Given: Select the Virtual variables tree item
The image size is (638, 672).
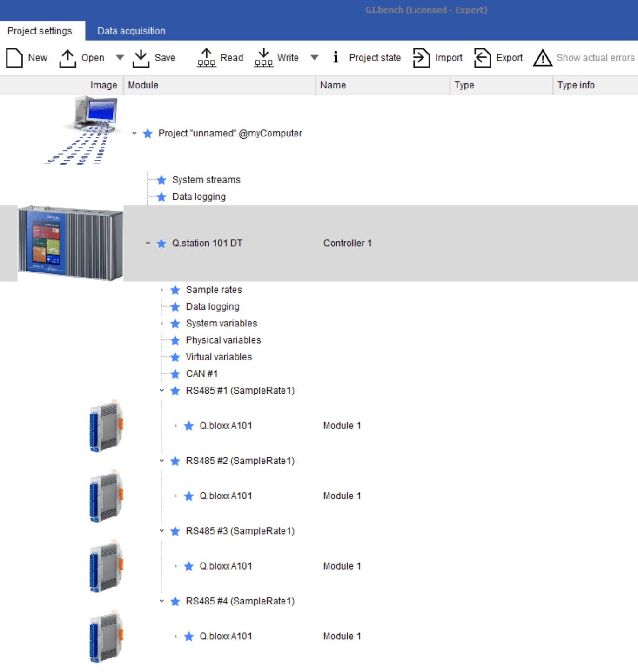Looking at the screenshot, I should [x=219, y=357].
